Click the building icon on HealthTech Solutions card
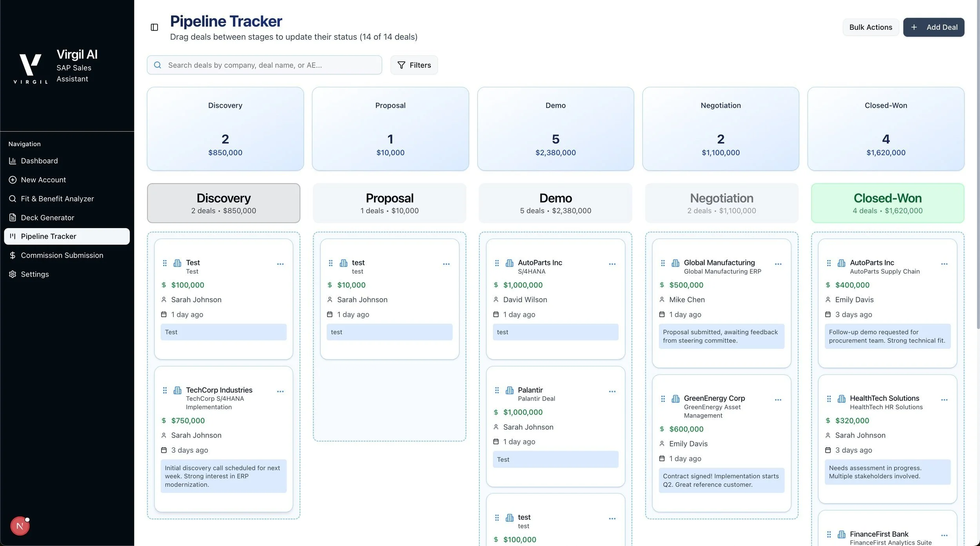This screenshot has width=980, height=546. tap(842, 399)
